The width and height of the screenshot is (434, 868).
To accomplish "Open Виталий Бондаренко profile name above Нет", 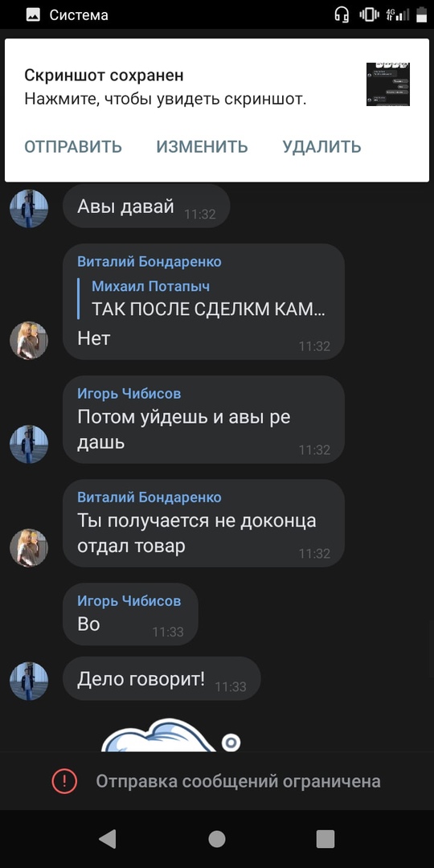I will (149, 262).
